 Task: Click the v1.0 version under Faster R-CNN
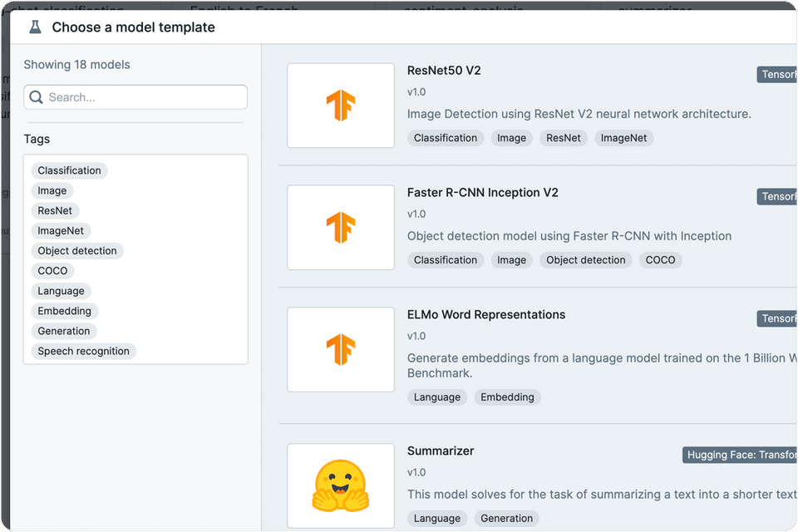tap(416, 214)
